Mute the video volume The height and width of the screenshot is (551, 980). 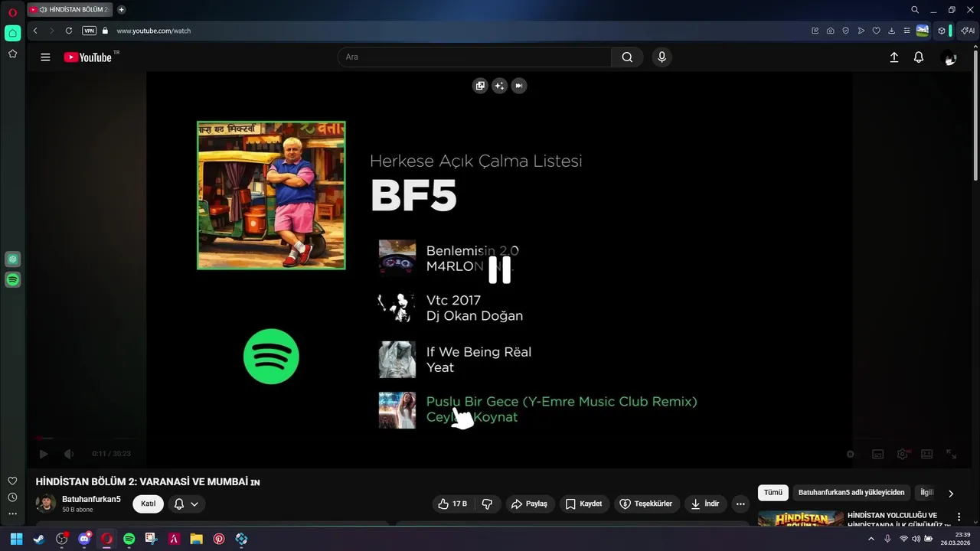tap(68, 454)
